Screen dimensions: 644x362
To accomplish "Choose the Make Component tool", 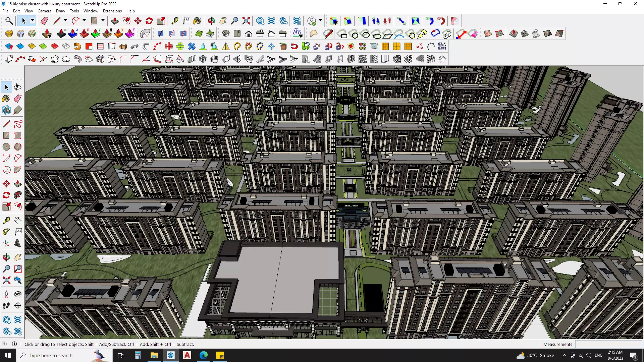I will click(6, 110).
